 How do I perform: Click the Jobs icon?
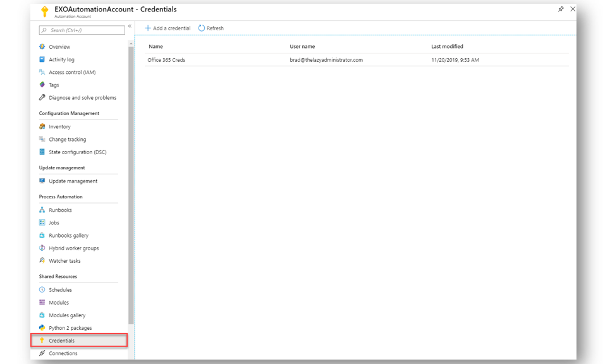42,222
